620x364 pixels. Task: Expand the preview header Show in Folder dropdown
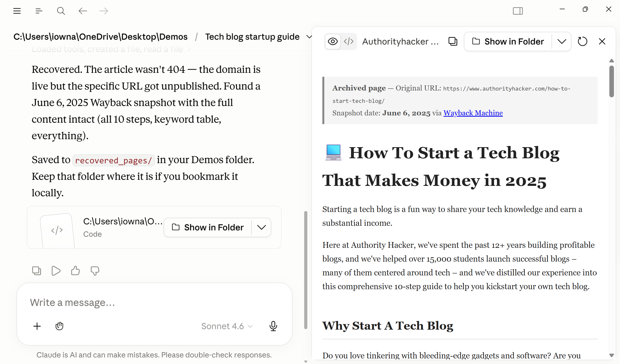point(562,41)
